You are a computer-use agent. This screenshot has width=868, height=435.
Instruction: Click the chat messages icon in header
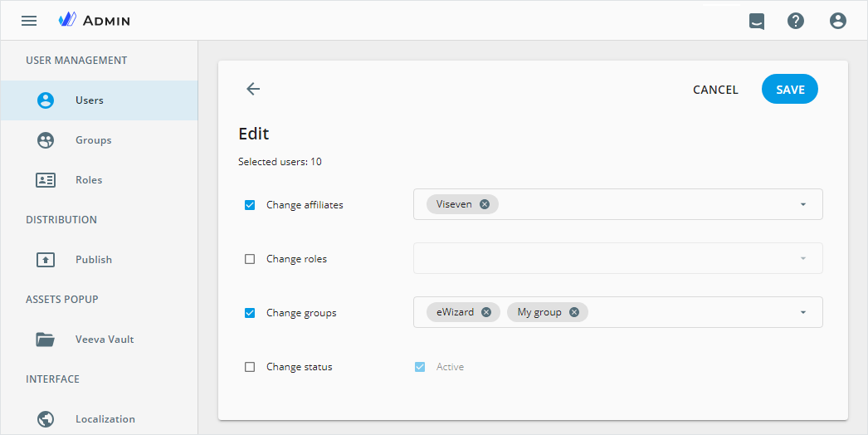[756, 21]
